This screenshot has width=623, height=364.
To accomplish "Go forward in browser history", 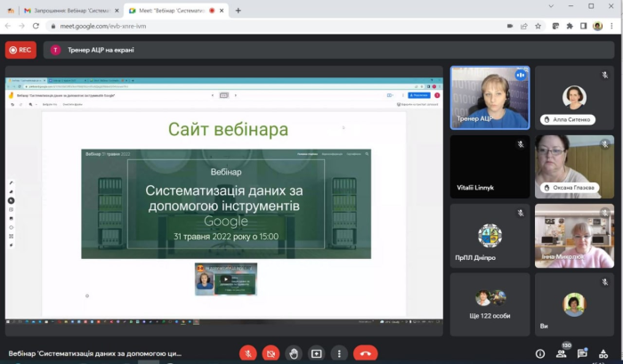I will pyautogui.click(x=22, y=26).
